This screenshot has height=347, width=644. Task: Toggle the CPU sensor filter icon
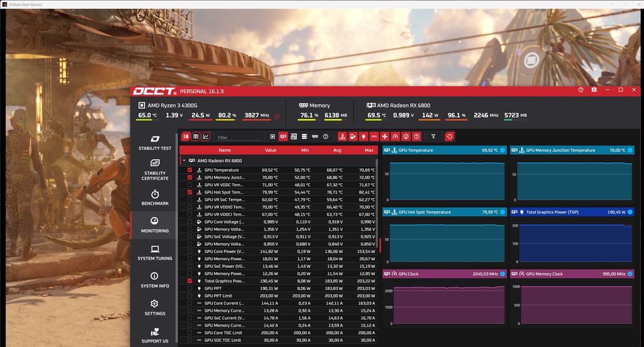272,136
